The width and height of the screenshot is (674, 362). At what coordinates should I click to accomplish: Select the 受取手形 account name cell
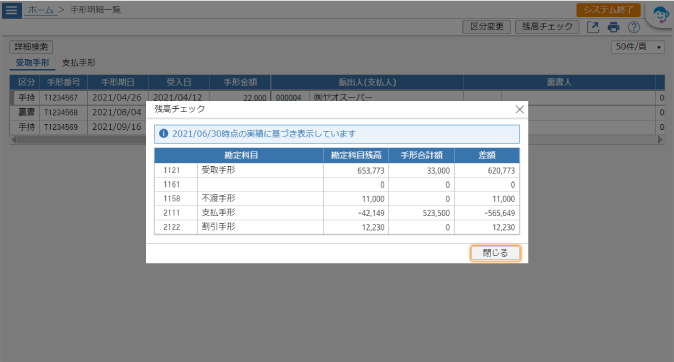coord(260,170)
